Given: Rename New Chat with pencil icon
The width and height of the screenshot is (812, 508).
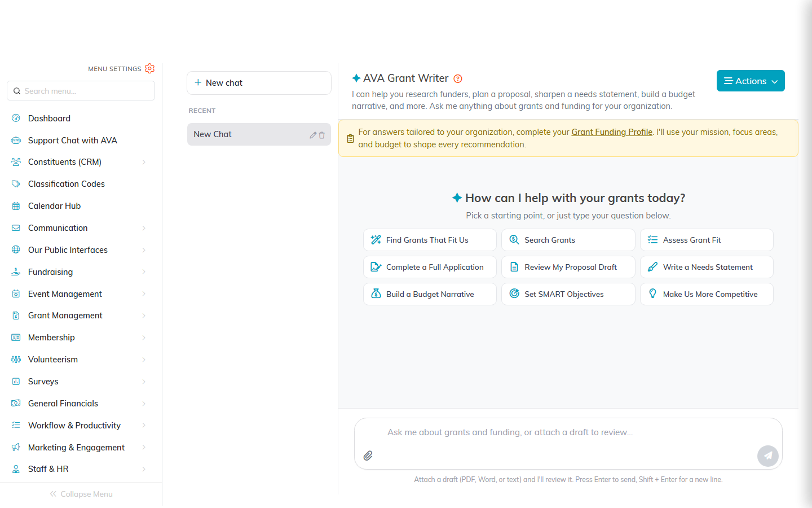Looking at the screenshot, I should (x=313, y=135).
